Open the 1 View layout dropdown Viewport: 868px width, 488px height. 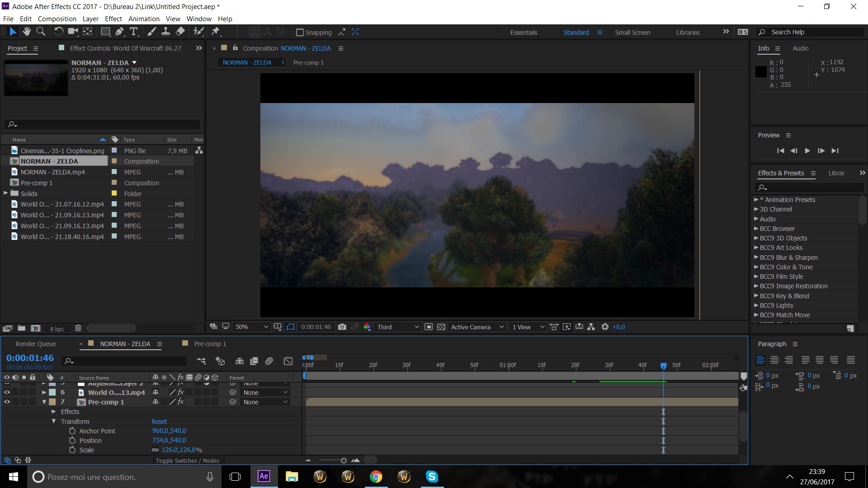pyautogui.click(x=528, y=327)
